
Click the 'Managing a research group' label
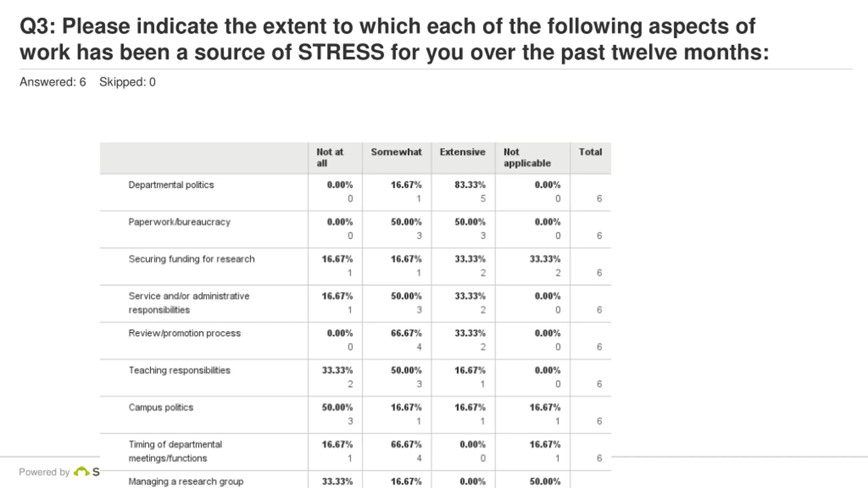(186, 482)
